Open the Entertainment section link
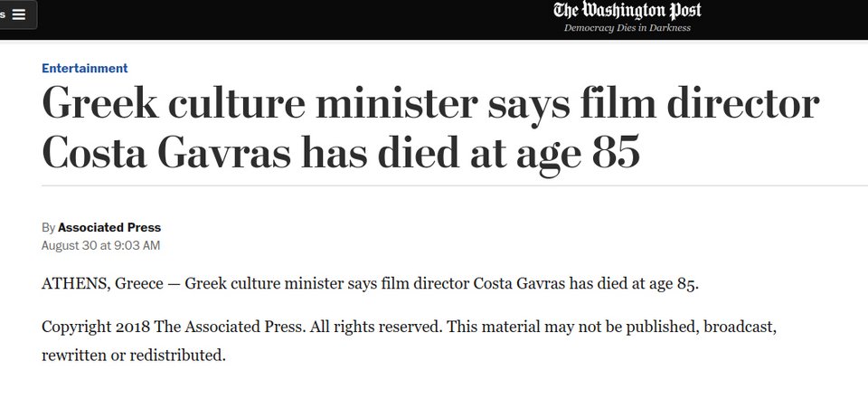The image size is (868, 399). [85, 68]
